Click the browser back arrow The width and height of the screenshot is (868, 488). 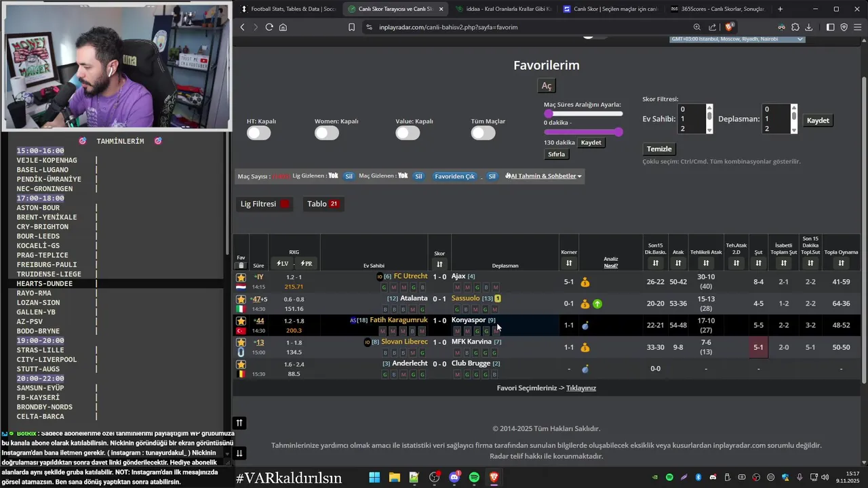point(242,27)
